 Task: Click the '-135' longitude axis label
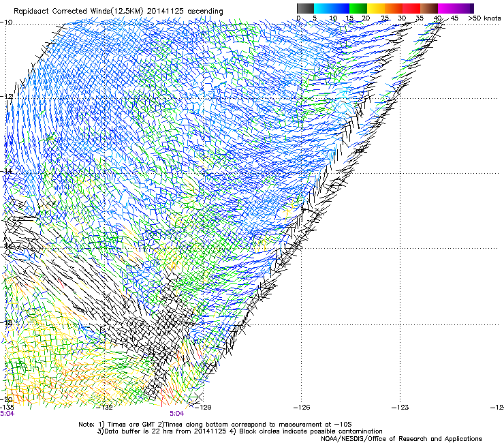[x=7, y=408]
